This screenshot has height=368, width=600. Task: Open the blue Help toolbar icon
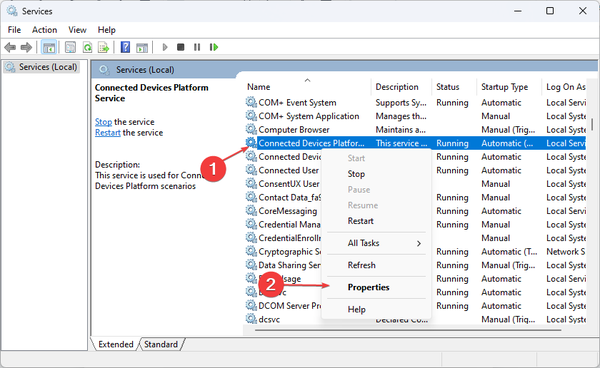pos(125,47)
